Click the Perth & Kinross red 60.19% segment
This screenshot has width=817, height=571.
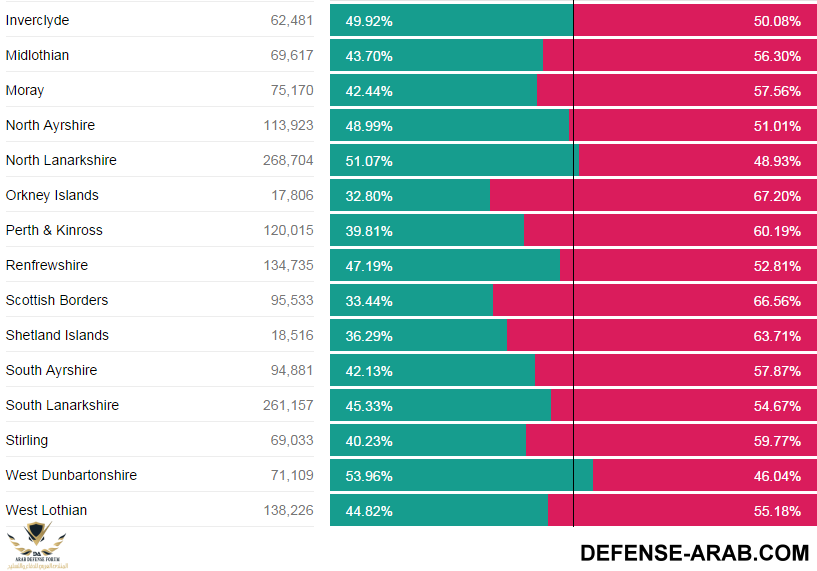point(669,231)
